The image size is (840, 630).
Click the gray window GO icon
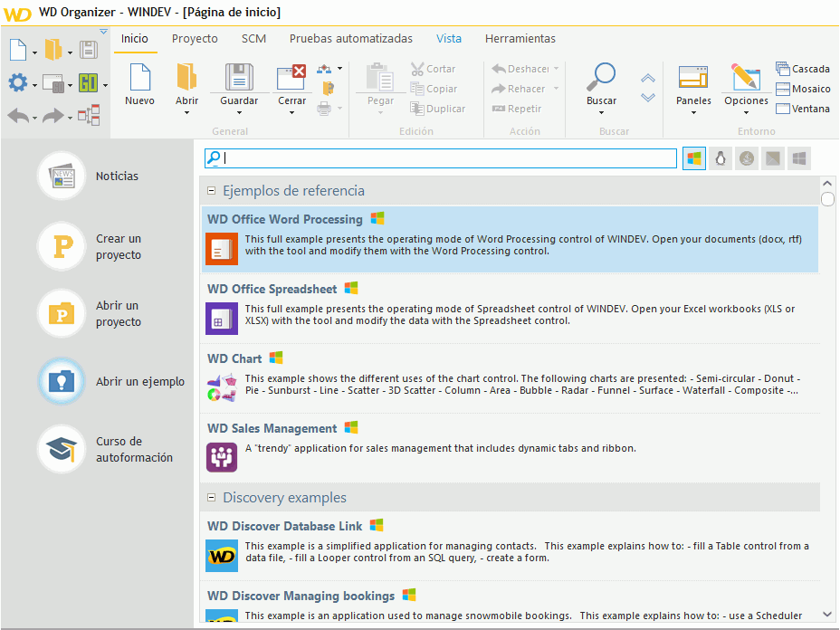click(53, 83)
